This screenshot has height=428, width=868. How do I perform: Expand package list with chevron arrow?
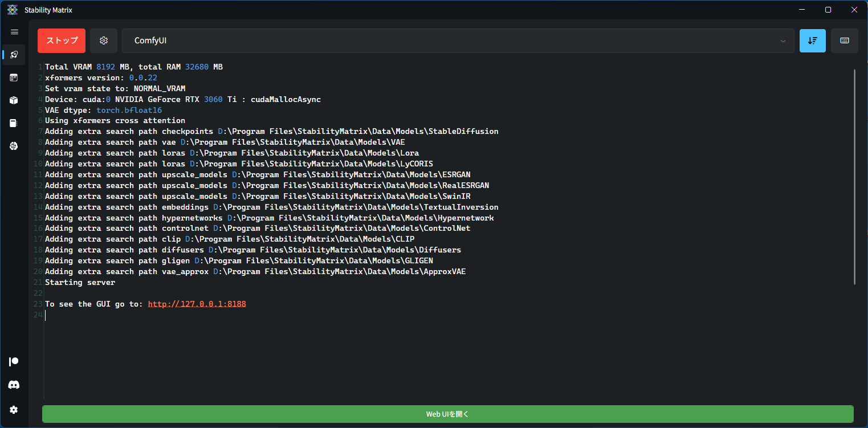pos(783,41)
